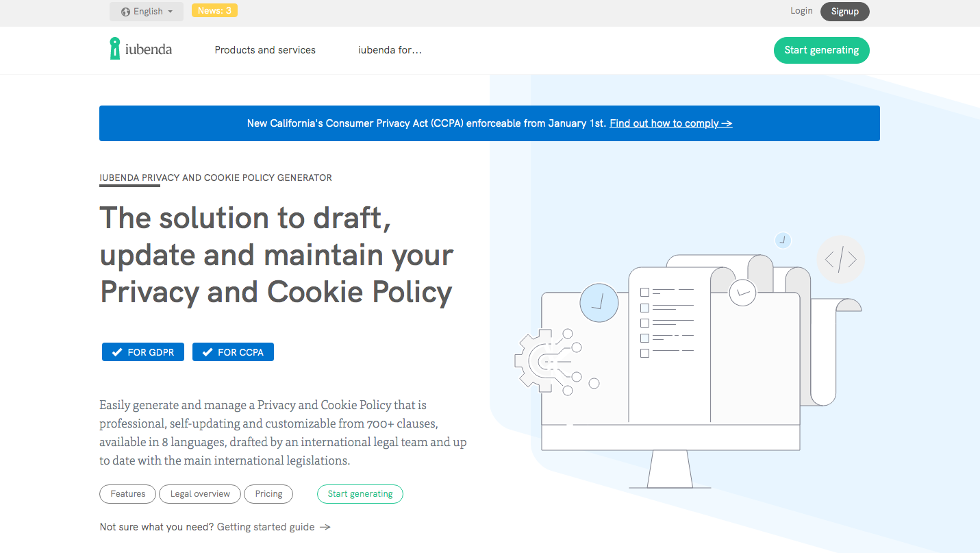
Task: Open the Pricing pill link
Action: coord(268,494)
